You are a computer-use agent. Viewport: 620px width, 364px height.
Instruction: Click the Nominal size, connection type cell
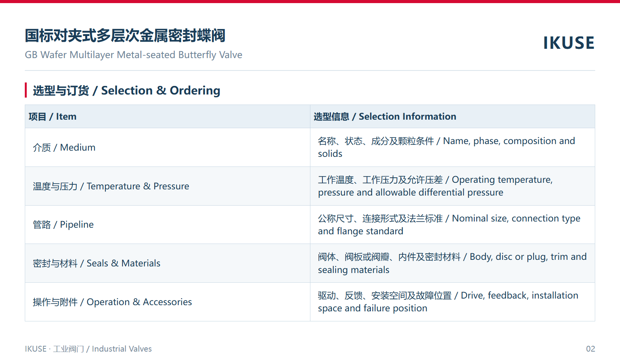pyautogui.click(x=453, y=225)
